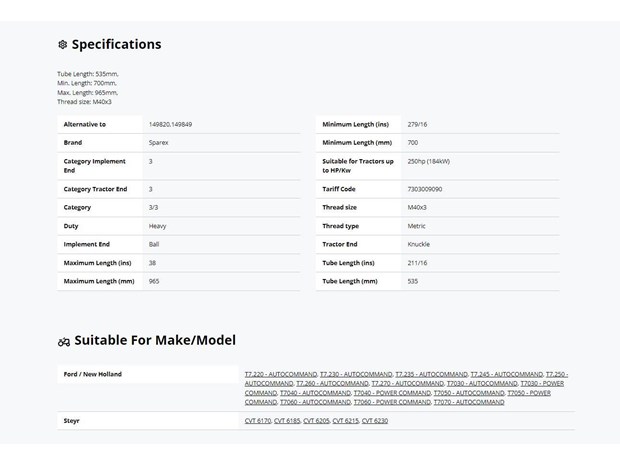
Task: Open T7070 - AUTOCOMMAND model link
Action: tap(469, 402)
